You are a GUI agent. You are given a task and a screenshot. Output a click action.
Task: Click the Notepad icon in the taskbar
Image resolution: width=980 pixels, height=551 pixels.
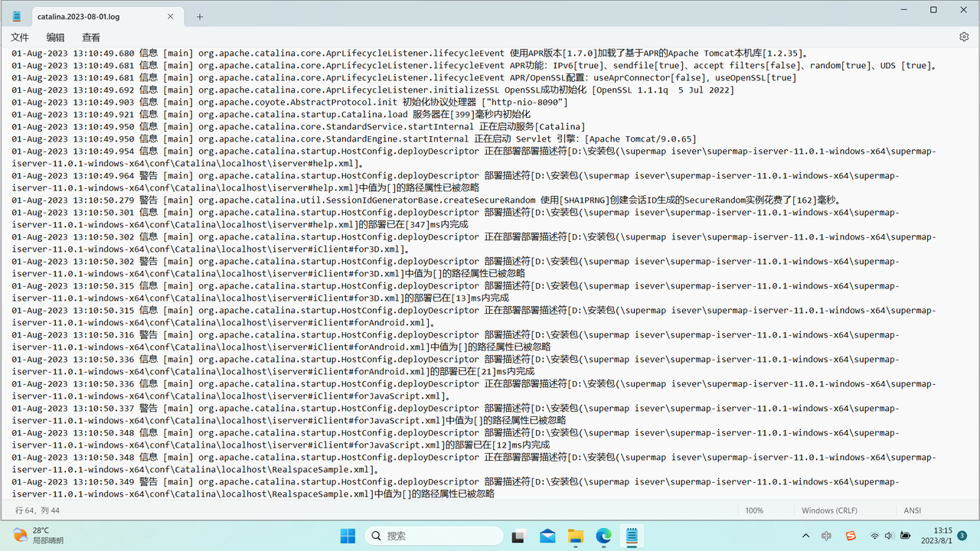point(632,536)
